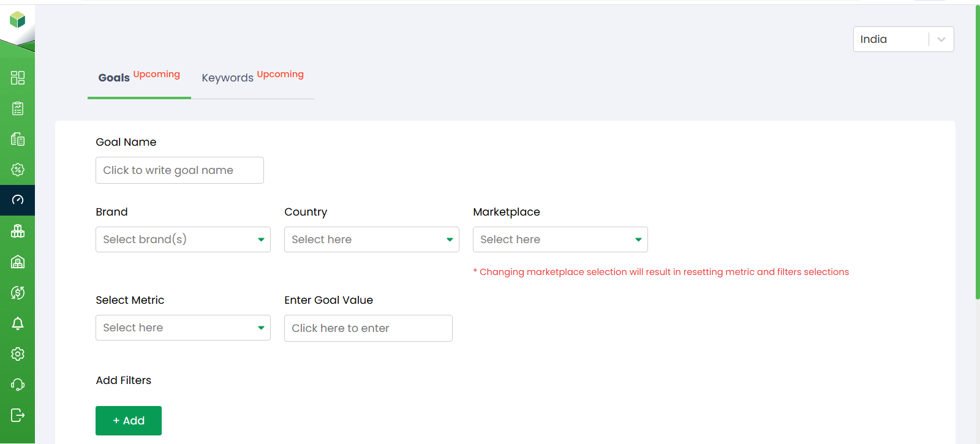Screen dimensions: 980x444
Task: Open the dashboard grid icon in sidebar
Action: 18,78
